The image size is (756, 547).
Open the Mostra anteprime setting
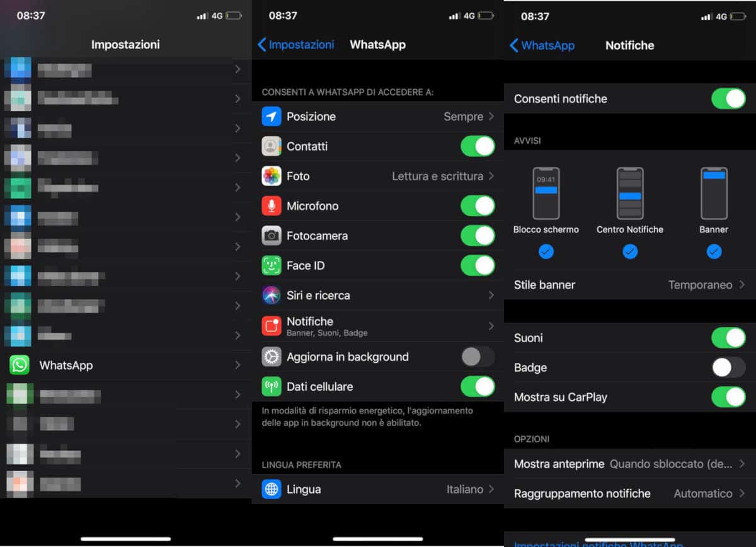[x=630, y=464]
